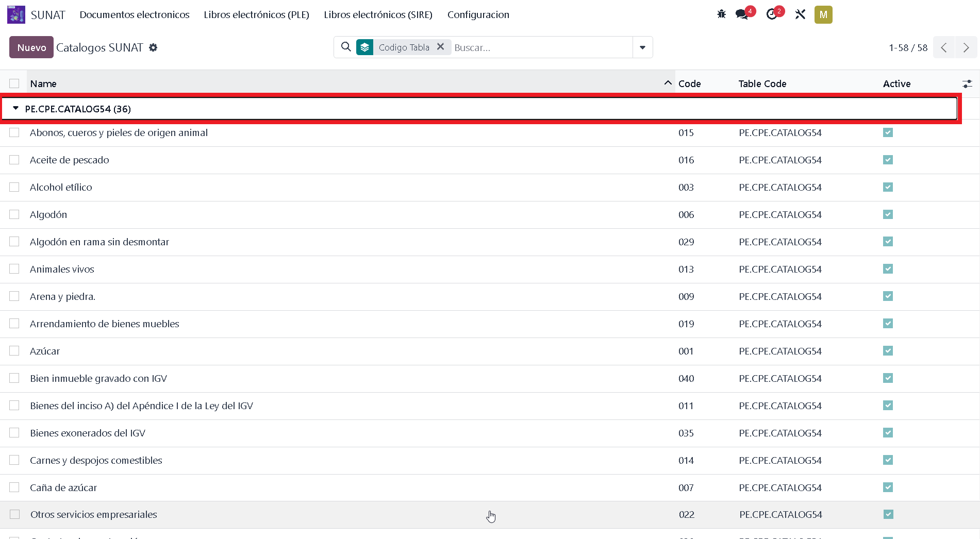Open the search options dropdown toggle
This screenshot has width=980, height=539.
pos(642,47)
